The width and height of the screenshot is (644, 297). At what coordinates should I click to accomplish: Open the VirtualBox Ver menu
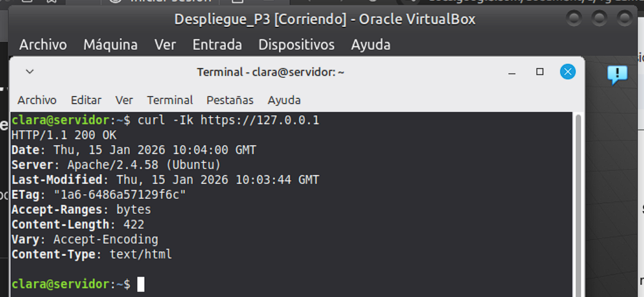165,45
